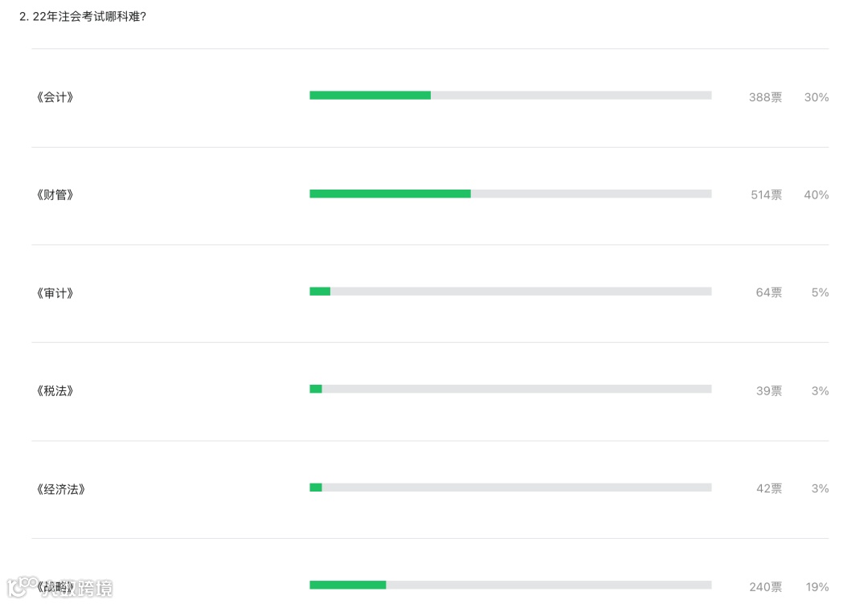Click the '388票' vote count
868x604 pixels.
(x=764, y=97)
